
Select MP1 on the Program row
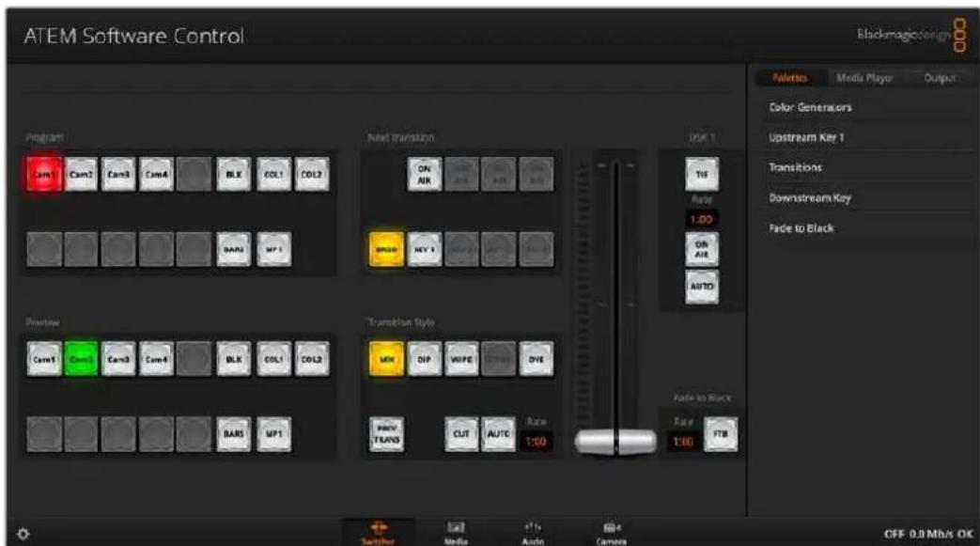pyautogui.click(x=273, y=249)
